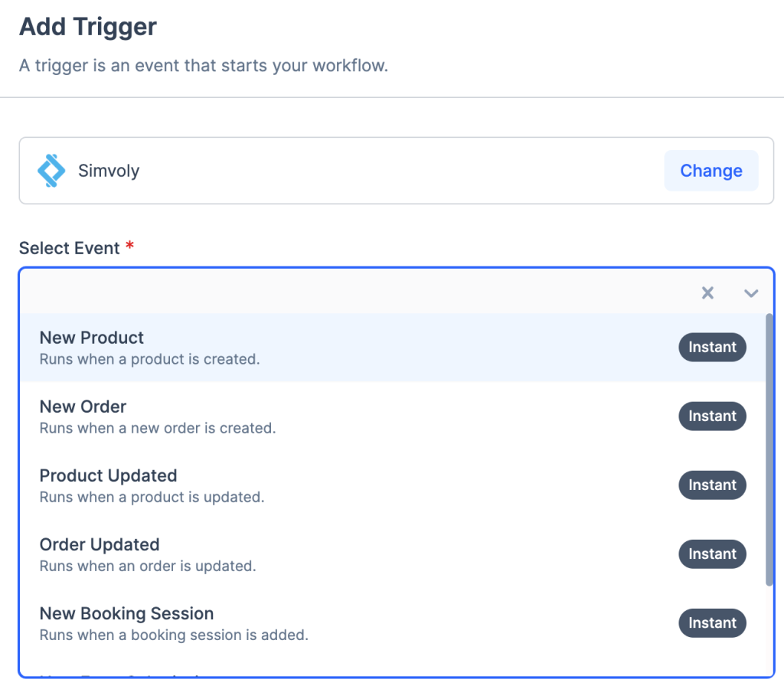Click Instant badge beside New Order
The height and width of the screenshot is (686, 784).
[712, 416]
